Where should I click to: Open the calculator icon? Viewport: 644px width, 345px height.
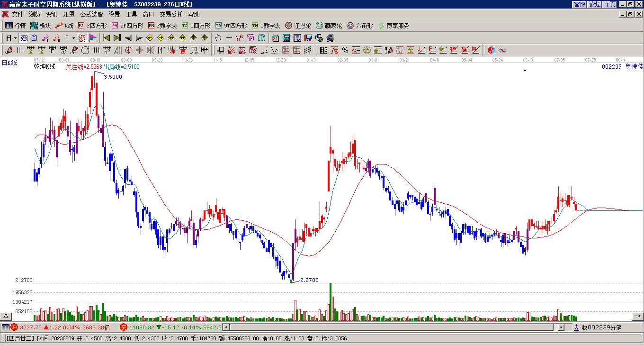coord(286,38)
